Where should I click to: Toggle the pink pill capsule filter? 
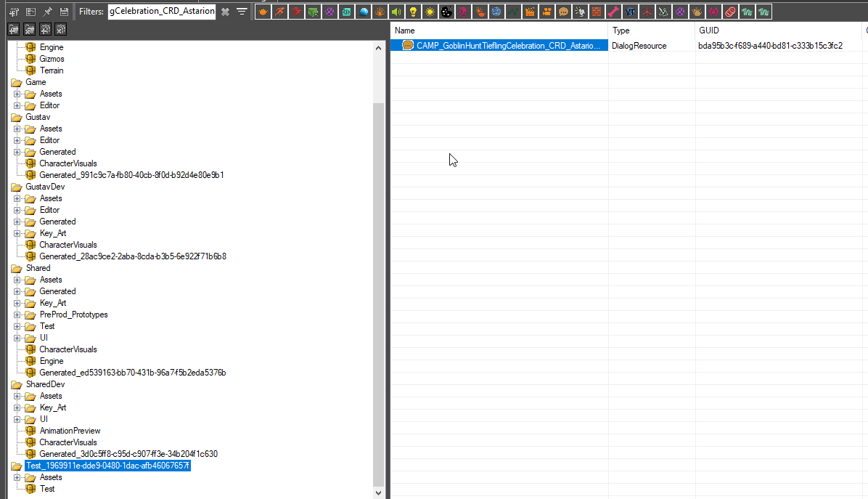tap(730, 12)
